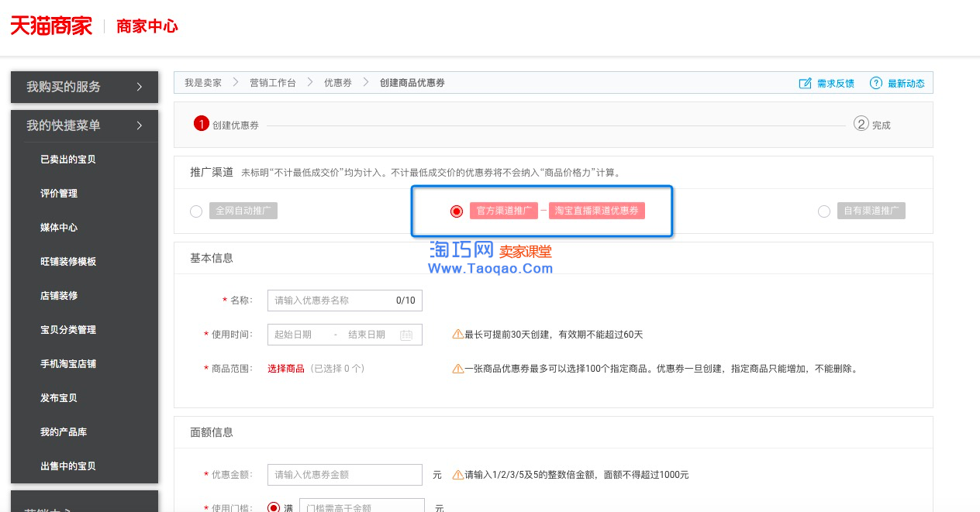Click the 创建商品优惠券 breadcrumb text

coord(412,83)
